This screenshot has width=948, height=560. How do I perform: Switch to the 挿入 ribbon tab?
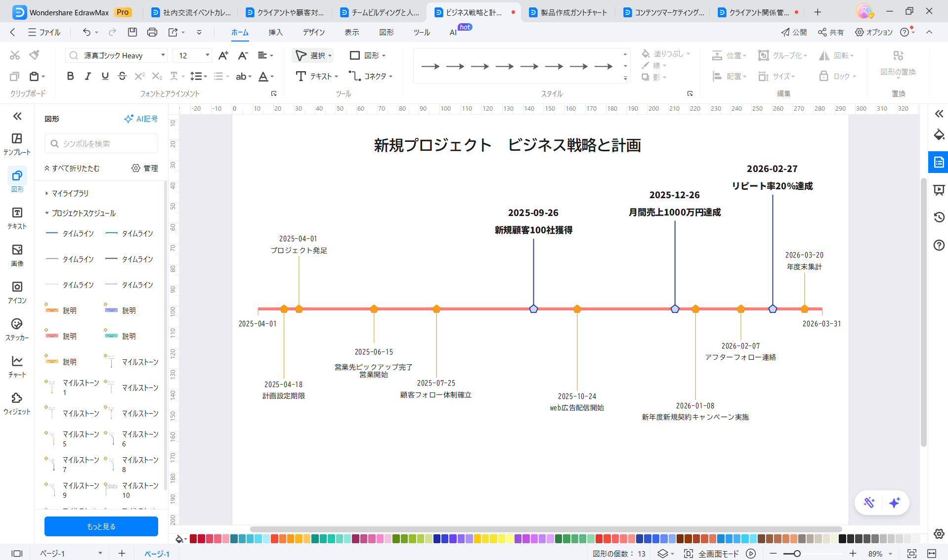click(x=275, y=32)
